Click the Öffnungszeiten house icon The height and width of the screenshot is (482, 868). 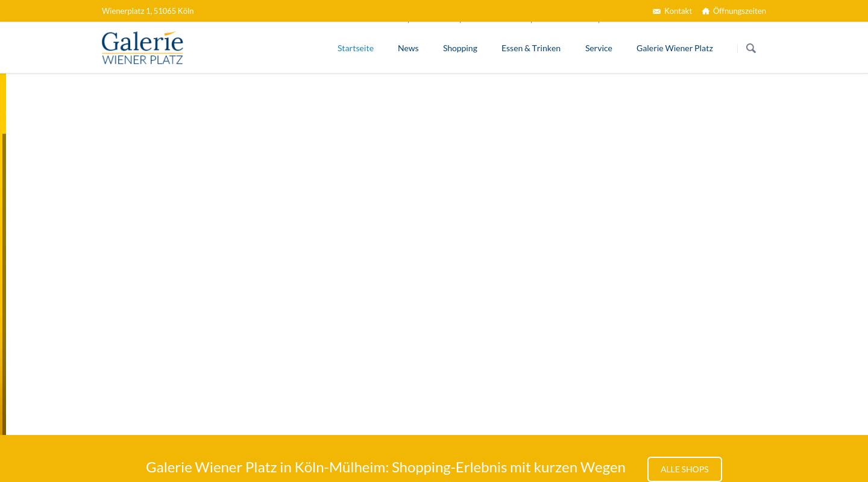click(x=706, y=11)
